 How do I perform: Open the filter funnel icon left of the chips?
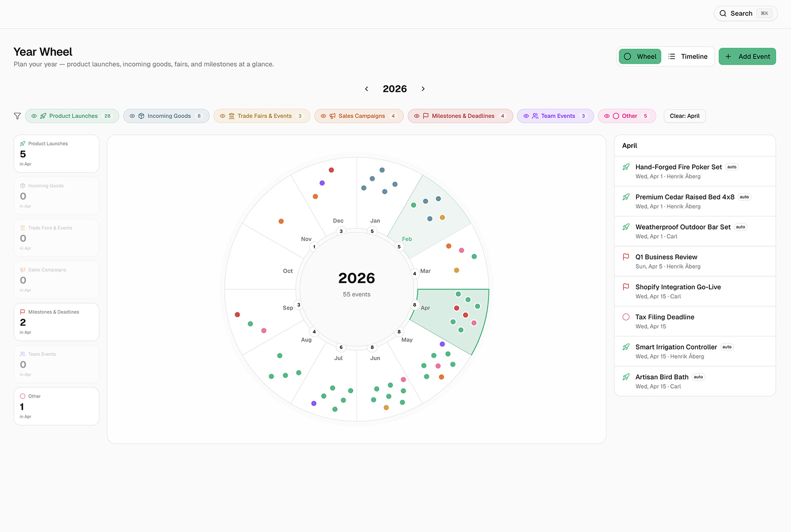17,116
